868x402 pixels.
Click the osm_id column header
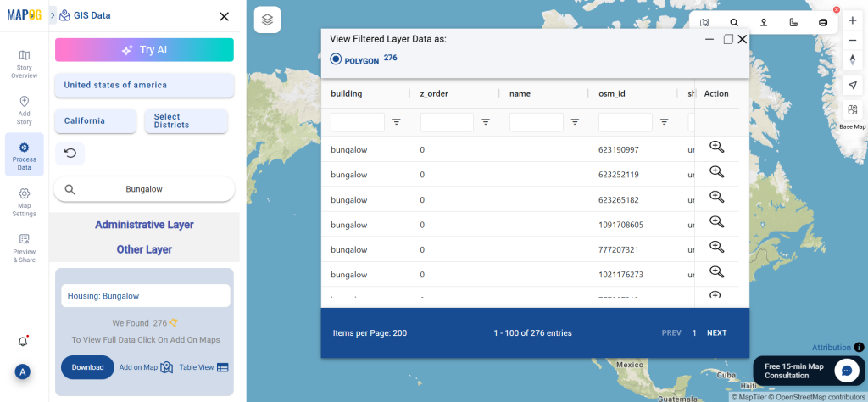tap(612, 93)
